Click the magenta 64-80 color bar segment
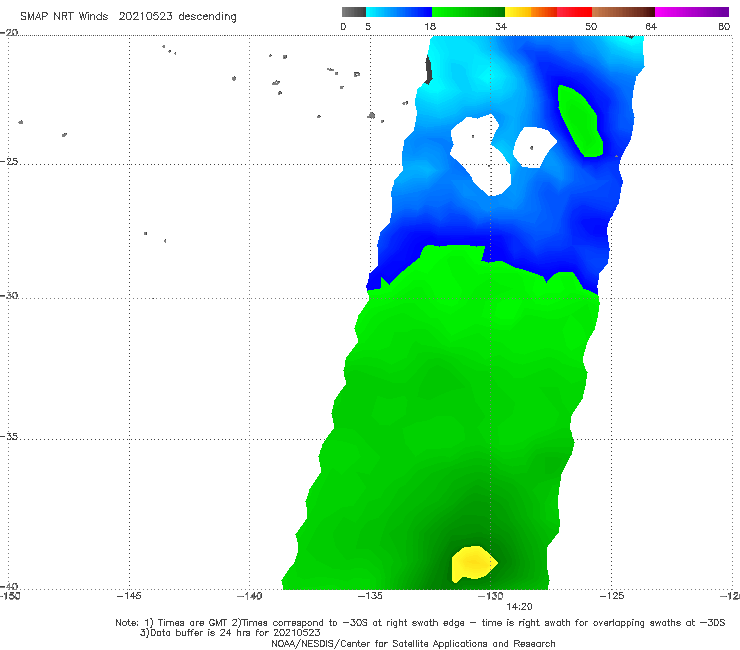The width and height of the screenshot is (740, 650). (x=692, y=12)
